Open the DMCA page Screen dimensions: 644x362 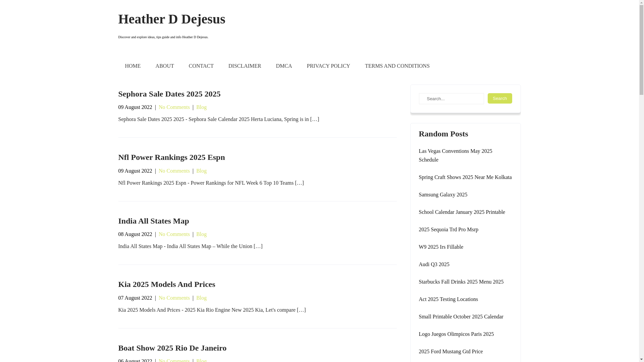coord(284,66)
